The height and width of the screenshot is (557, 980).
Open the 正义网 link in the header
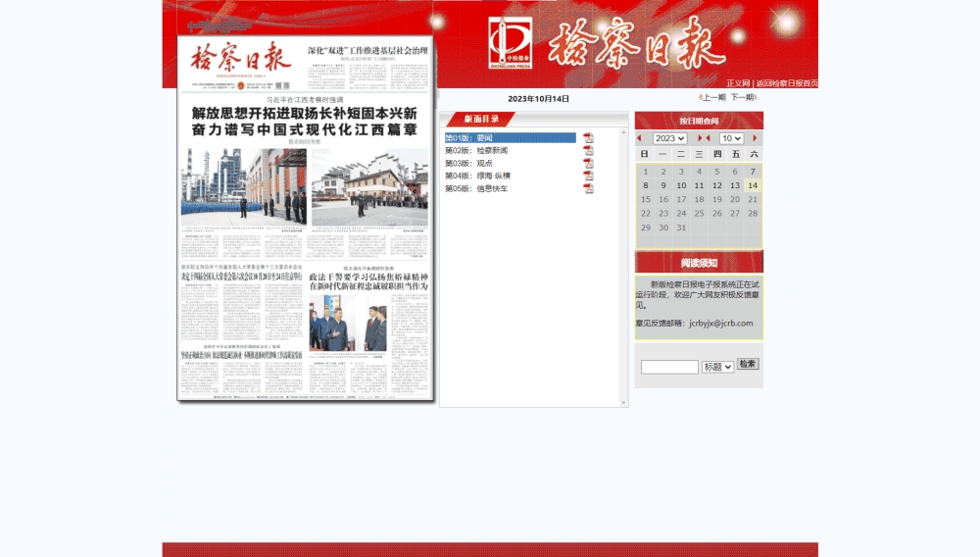(x=738, y=83)
